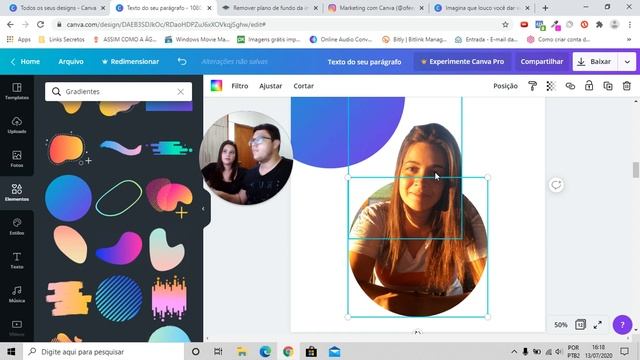Open the Fotos sidebar panel

pos(17,159)
